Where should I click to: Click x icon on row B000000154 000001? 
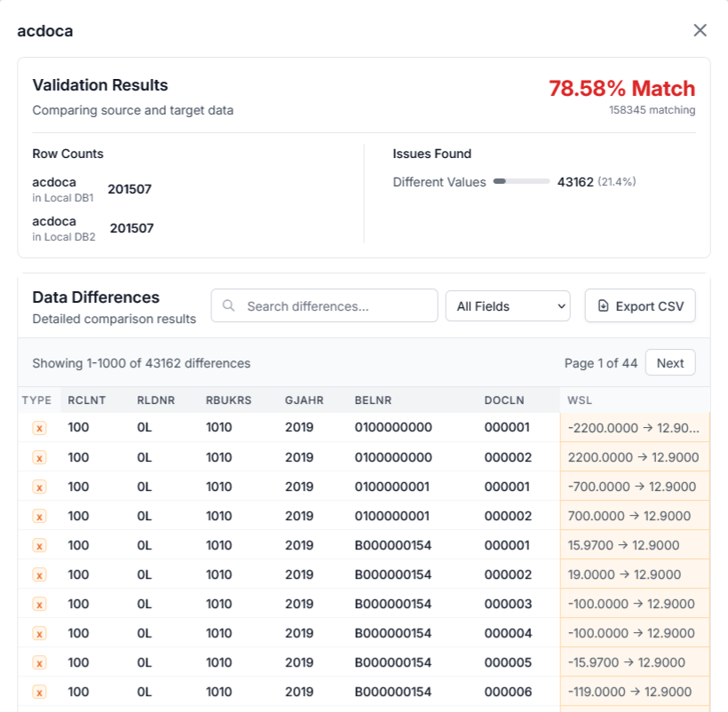[39, 545]
